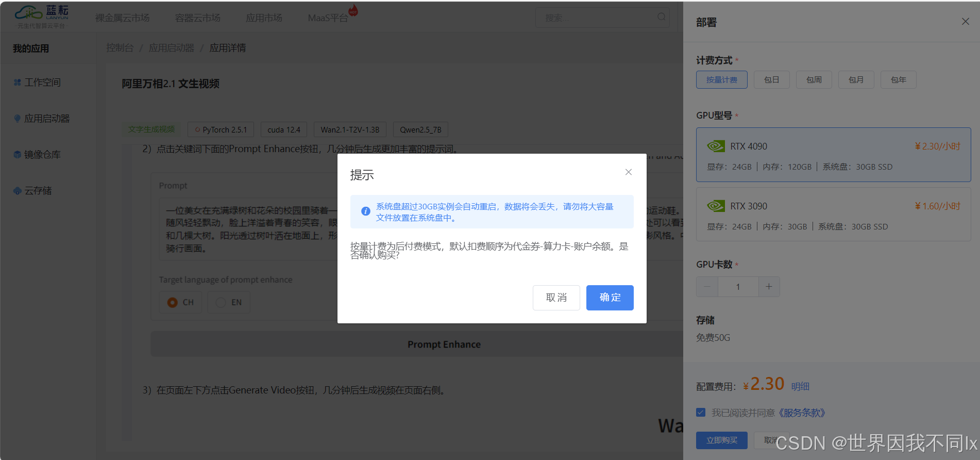
Task: Click the cuda 12.4 tag
Action: click(x=284, y=129)
